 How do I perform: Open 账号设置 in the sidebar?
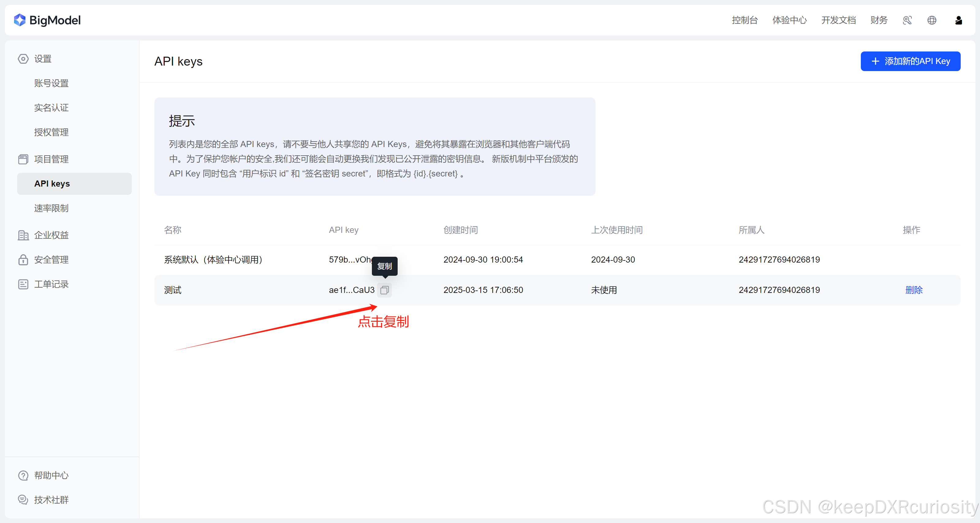point(51,83)
